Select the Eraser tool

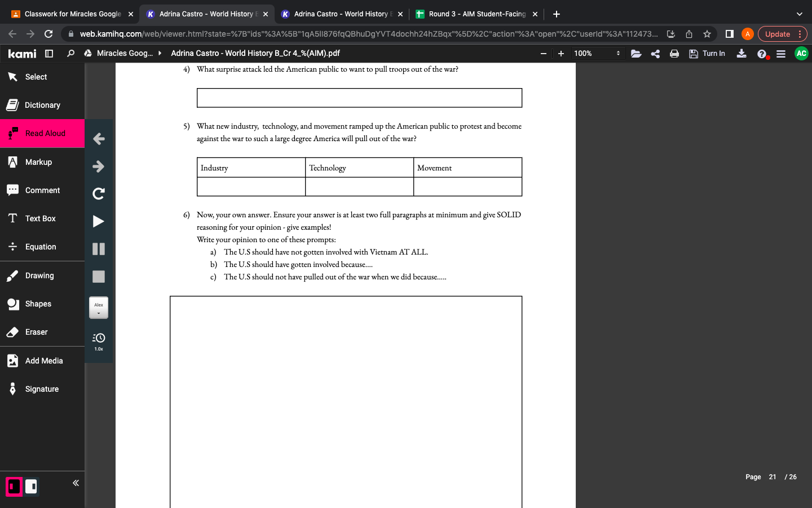(36, 332)
